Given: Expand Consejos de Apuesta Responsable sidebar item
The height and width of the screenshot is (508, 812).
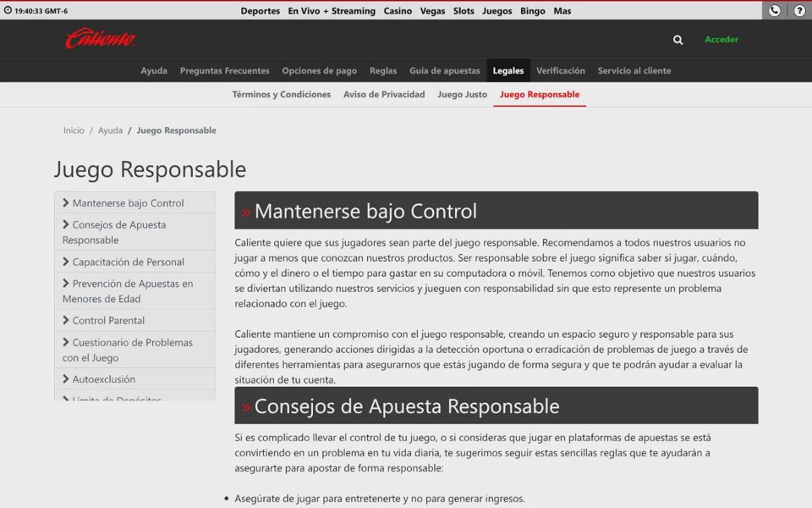Looking at the screenshot, I should pos(134,232).
